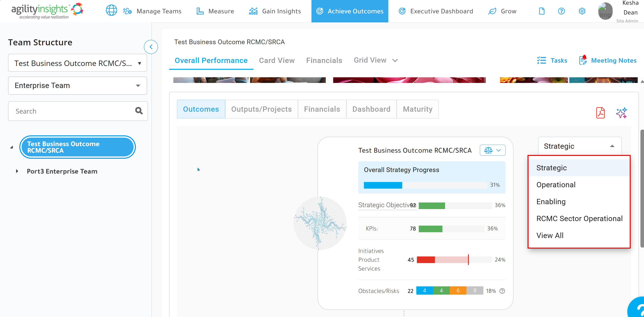Click the globe icon in top navigation
This screenshot has height=317, width=644.
coord(111,11)
